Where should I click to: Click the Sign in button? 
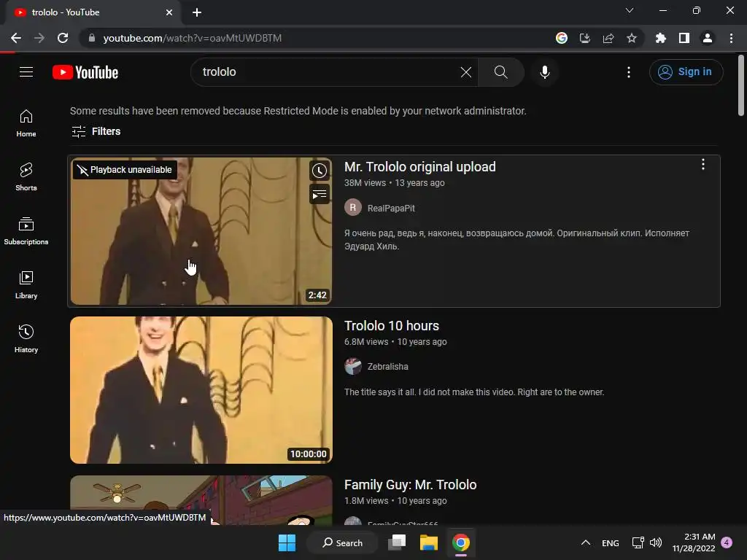tap(686, 72)
